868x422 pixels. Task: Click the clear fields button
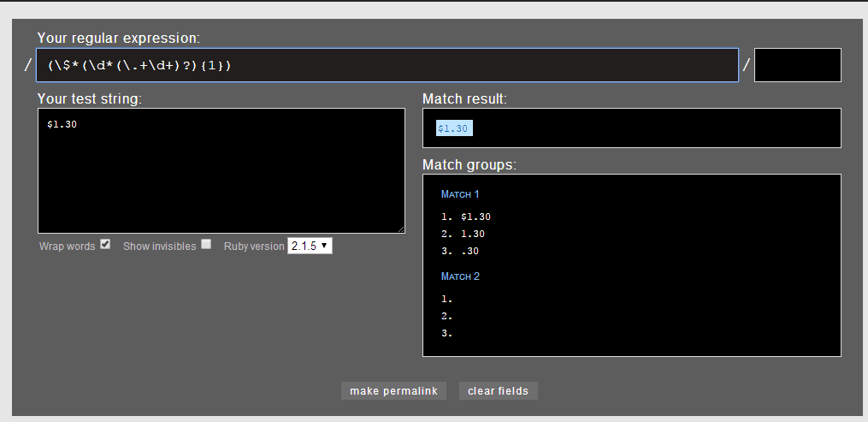(x=499, y=391)
